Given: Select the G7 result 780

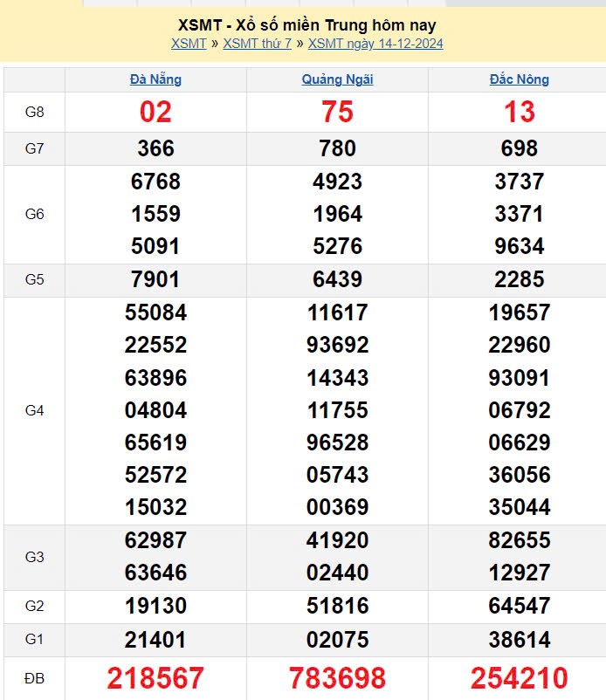Looking at the screenshot, I should point(337,148).
